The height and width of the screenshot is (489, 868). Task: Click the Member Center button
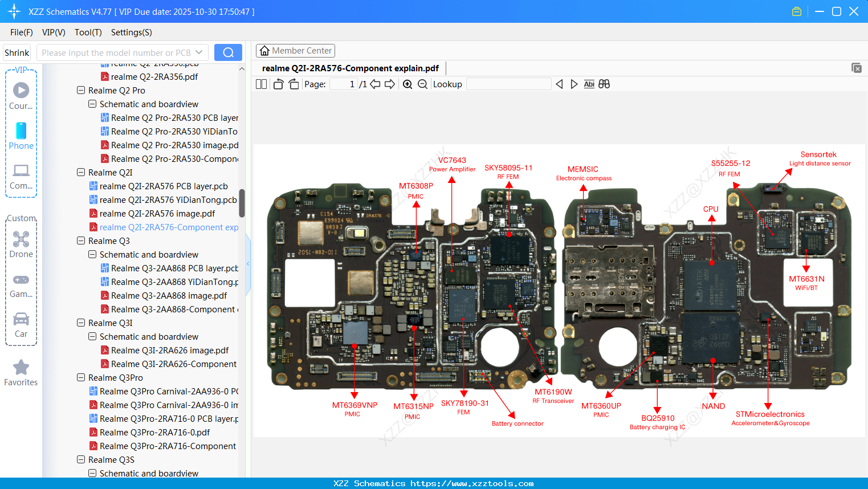295,50
